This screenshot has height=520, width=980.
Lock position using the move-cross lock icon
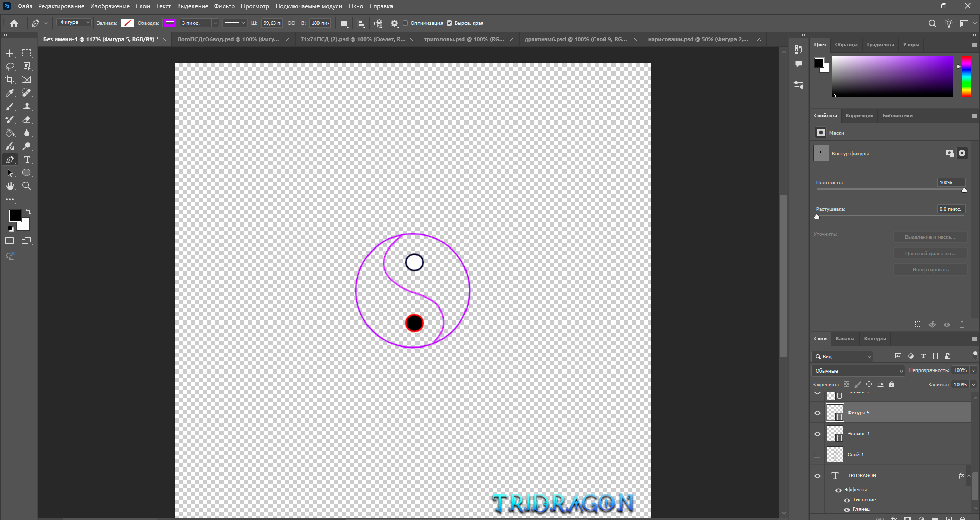[869, 384]
